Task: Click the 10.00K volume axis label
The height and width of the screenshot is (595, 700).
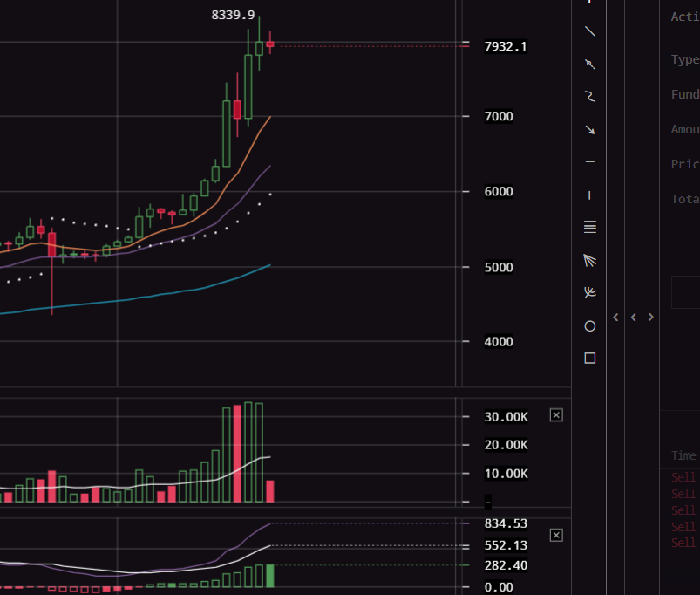Action: tap(506, 474)
